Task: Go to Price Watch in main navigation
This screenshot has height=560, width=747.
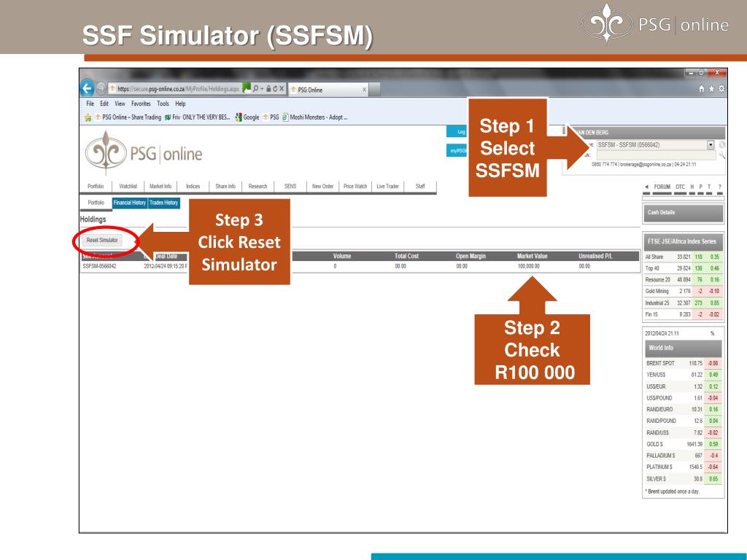Action: coord(355,186)
